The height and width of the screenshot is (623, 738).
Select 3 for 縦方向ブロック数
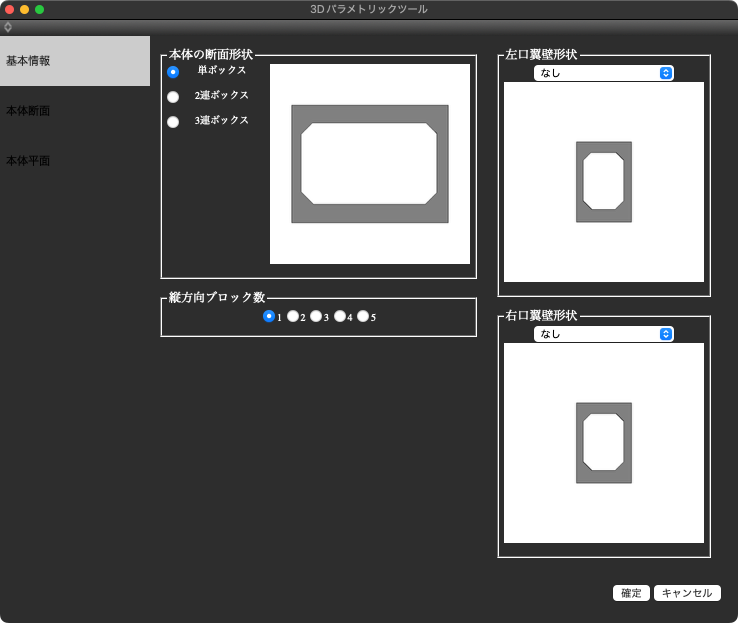tap(316, 316)
